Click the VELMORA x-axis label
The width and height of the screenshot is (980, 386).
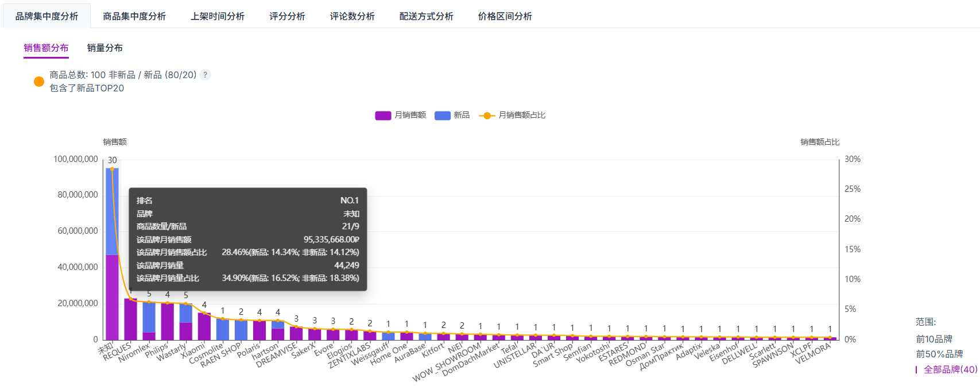click(x=814, y=353)
